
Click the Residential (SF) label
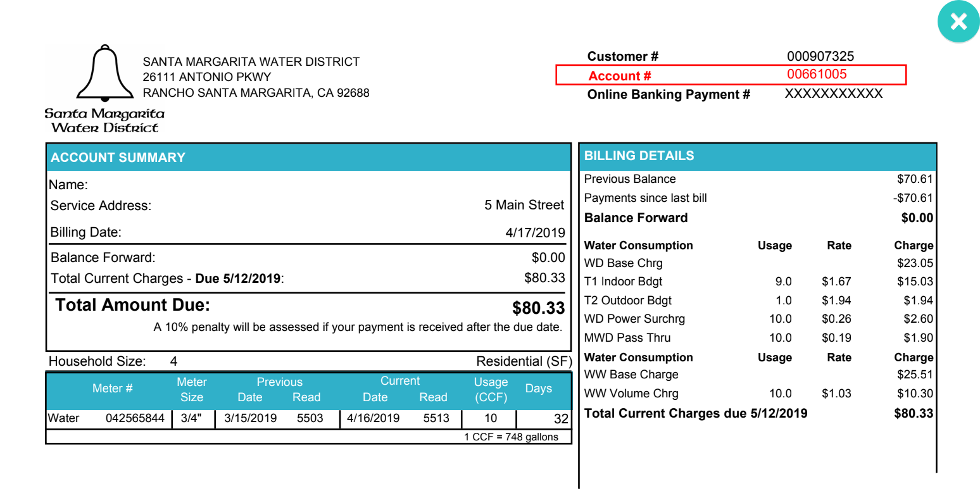[524, 361]
